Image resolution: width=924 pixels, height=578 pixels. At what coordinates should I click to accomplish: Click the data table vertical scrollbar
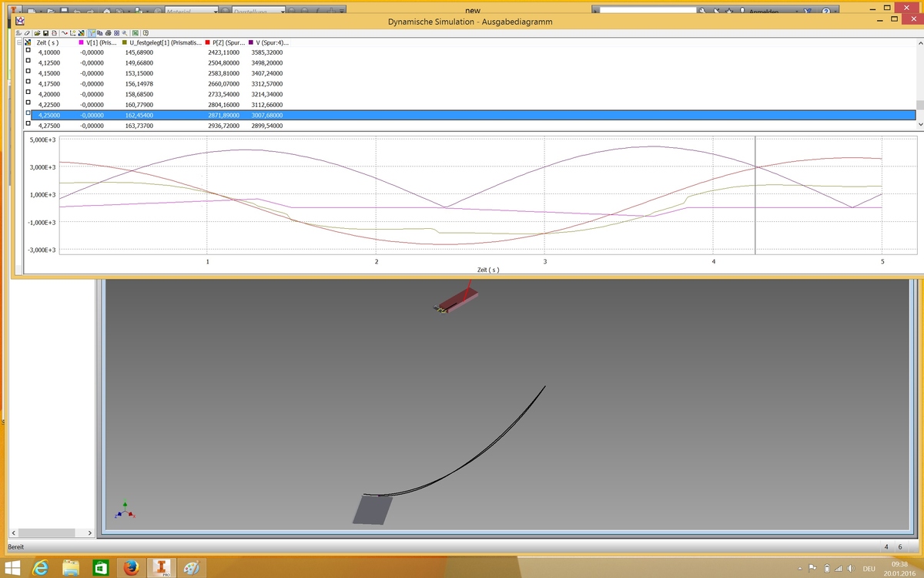click(919, 83)
